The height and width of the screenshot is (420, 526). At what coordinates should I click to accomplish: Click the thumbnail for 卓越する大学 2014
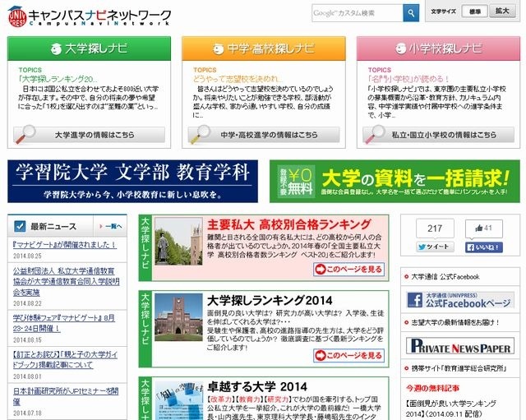click(178, 400)
